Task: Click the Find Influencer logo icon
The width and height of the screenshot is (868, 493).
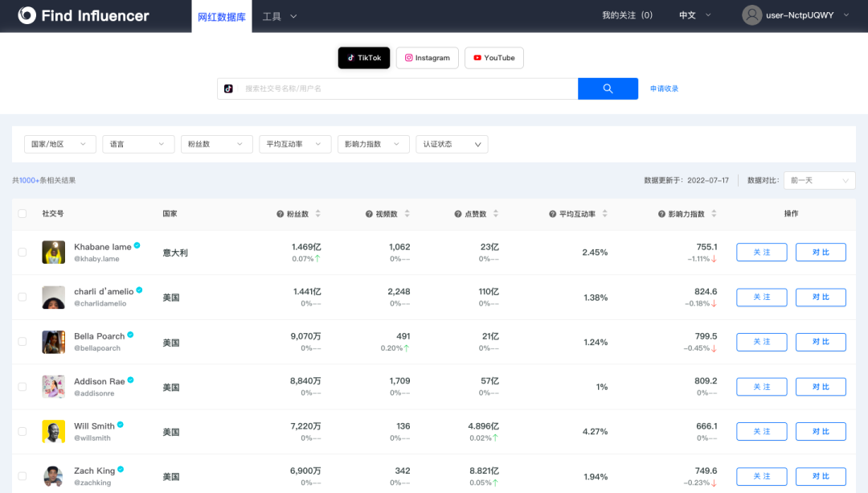Action: [27, 15]
